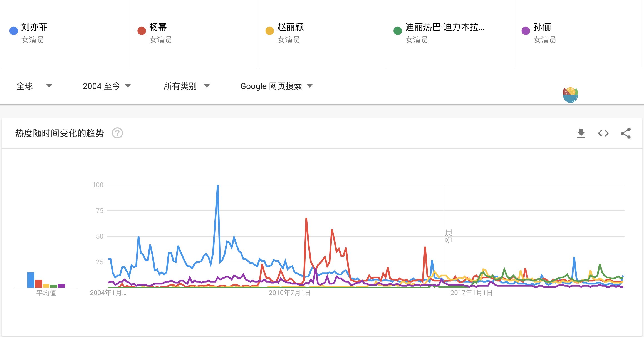
Task: Open the 全球 region dropdown
Action: coord(33,86)
